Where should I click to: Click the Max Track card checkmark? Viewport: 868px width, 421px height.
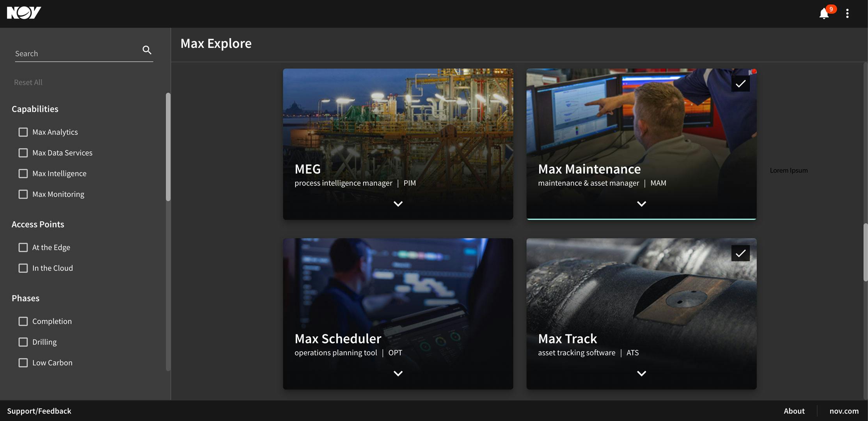pos(740,253)
